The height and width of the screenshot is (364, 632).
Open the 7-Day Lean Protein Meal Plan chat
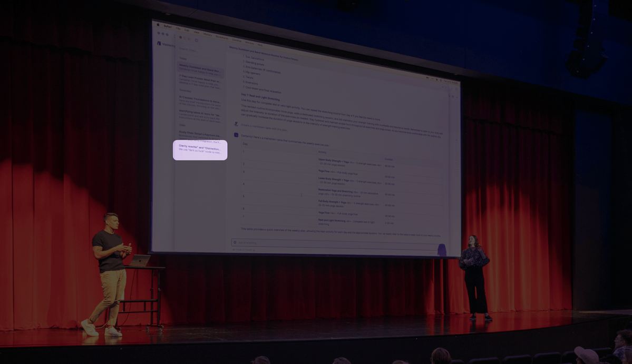tap(200, 83)
